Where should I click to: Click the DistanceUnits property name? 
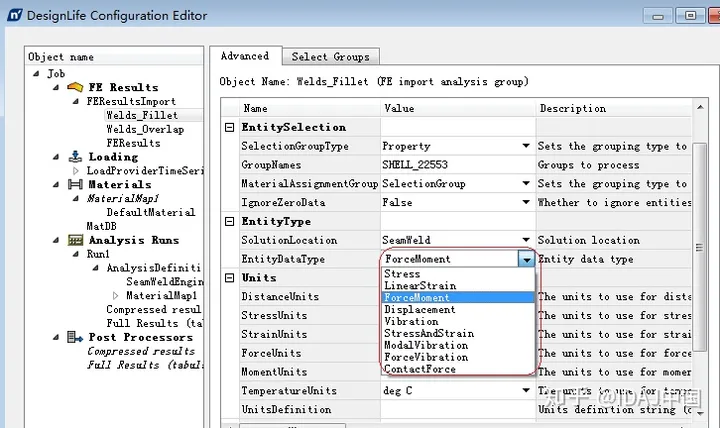(280, 297)
